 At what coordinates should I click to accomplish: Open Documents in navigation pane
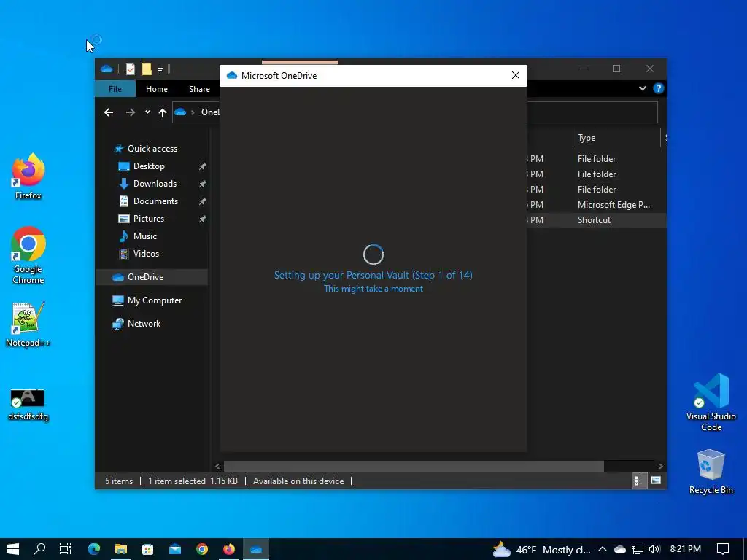pos(155,201)
